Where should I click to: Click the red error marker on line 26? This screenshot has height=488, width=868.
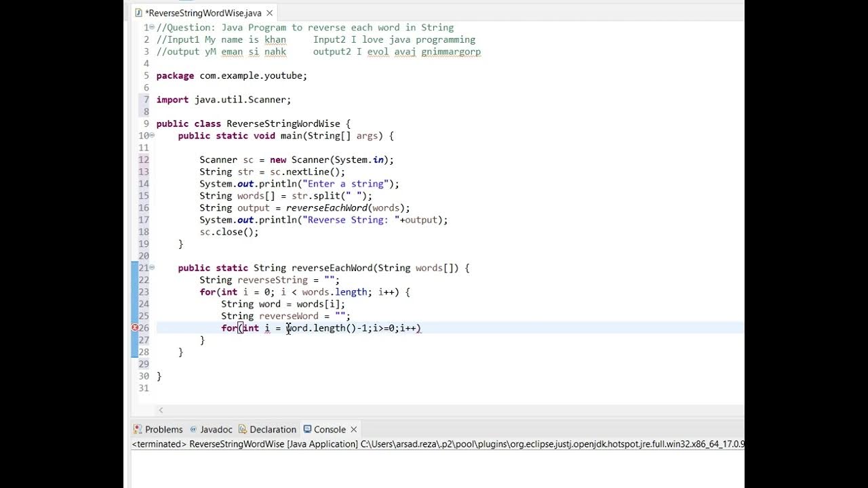pos(135,328)
